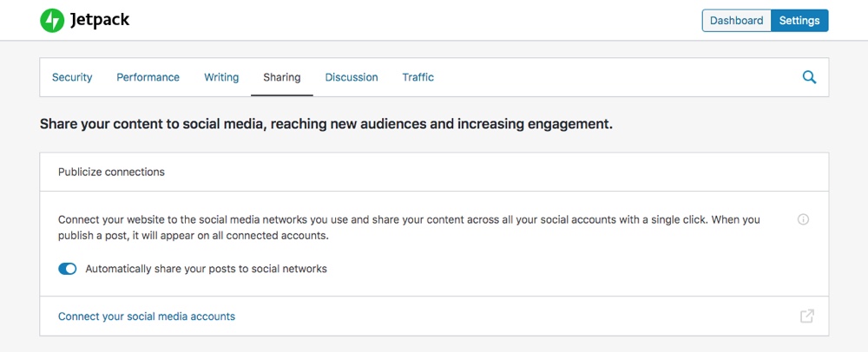Switch to the Dashboard view
Screen dimensions: 868x352
pos(736,21)
